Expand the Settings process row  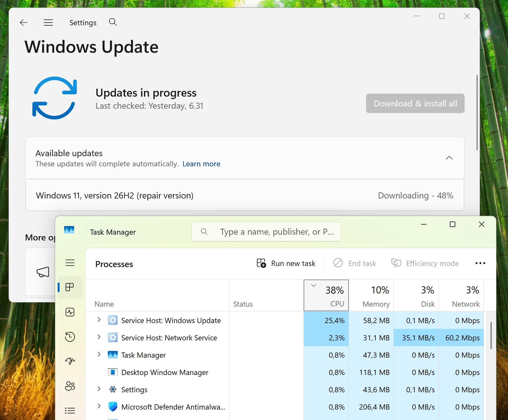coord(99,389)
